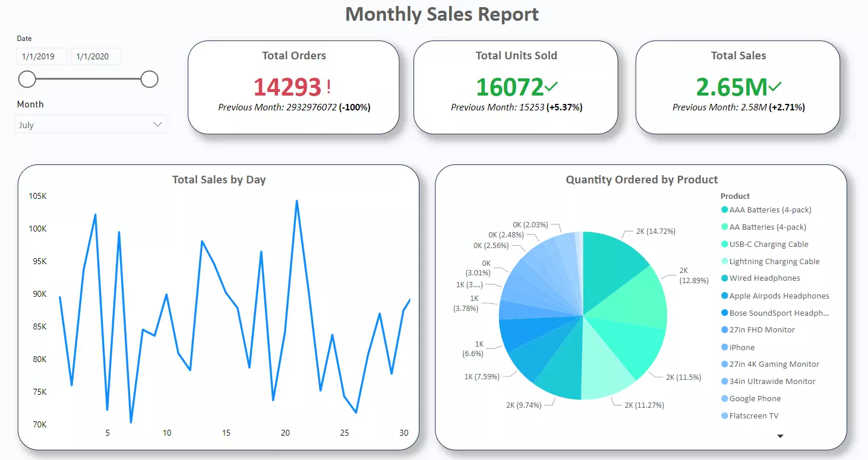The width and height of the screenshot is (868, 460).
Task: Click the 105K axis label
Action: coord(38,196)
